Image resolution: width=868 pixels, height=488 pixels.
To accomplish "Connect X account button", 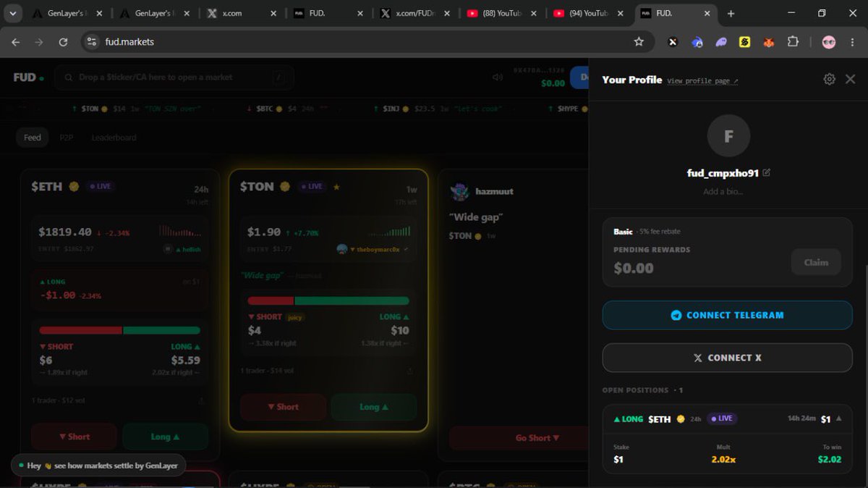I will click(728, 358).
